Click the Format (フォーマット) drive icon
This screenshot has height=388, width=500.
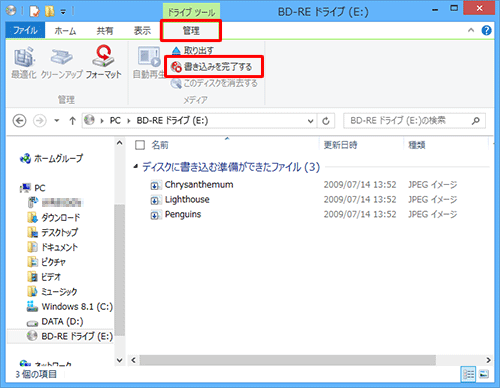pos(103,56)
